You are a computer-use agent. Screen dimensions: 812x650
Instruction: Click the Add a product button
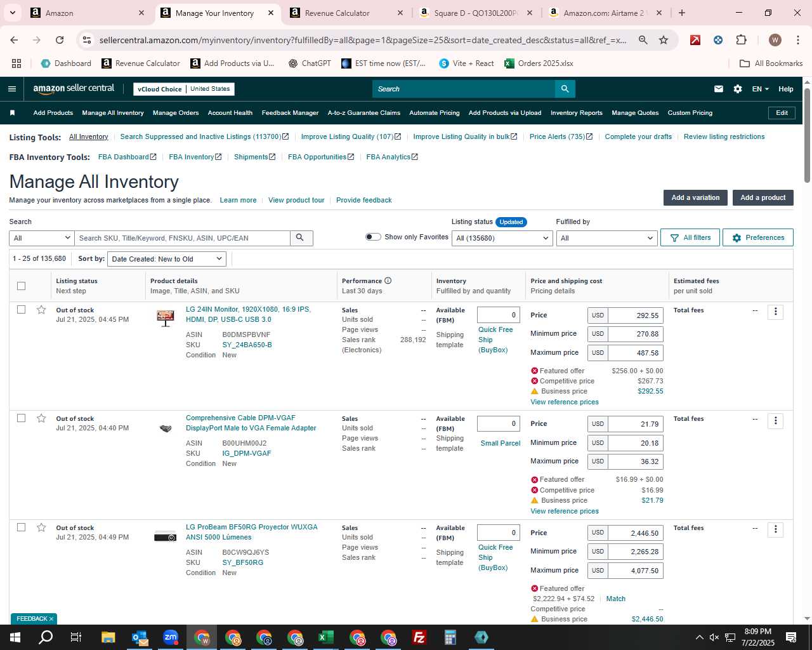pyautogui.click(x=763, y=197)
